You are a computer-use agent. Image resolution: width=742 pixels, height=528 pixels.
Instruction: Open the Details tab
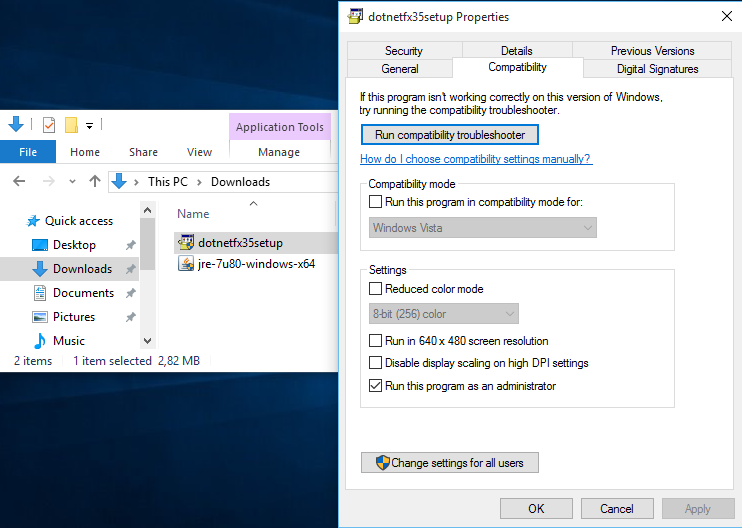point(517,51)
